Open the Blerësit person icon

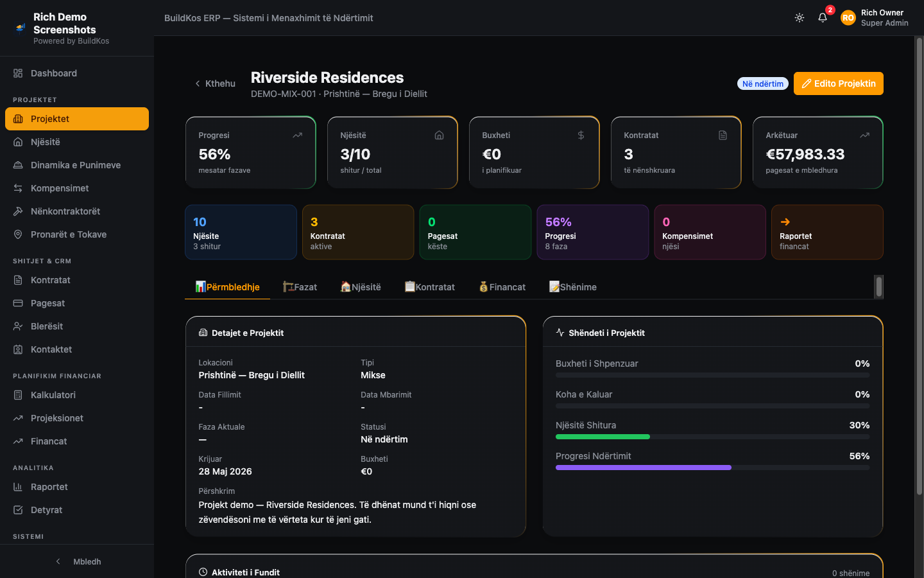tap(18, 326)
